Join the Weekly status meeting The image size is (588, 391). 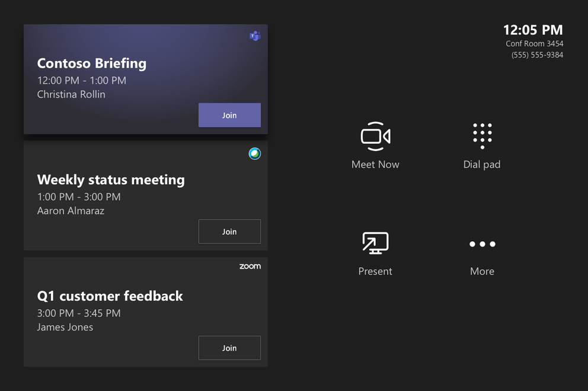[229, 231]
